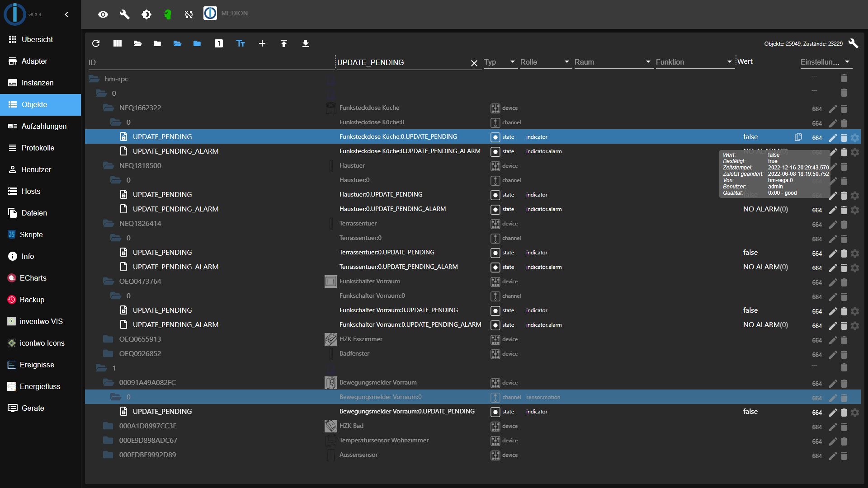Open Aufzählungen in sidebar
Viewport: 868px width, 488px height.
click(41, 126)
